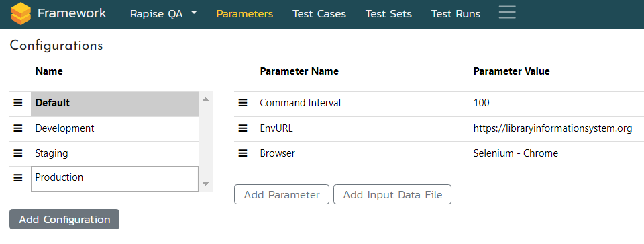This screenshot has width=644, height=244.
Task: Switch to the Test Sets tab
Action: coord(388,14)
